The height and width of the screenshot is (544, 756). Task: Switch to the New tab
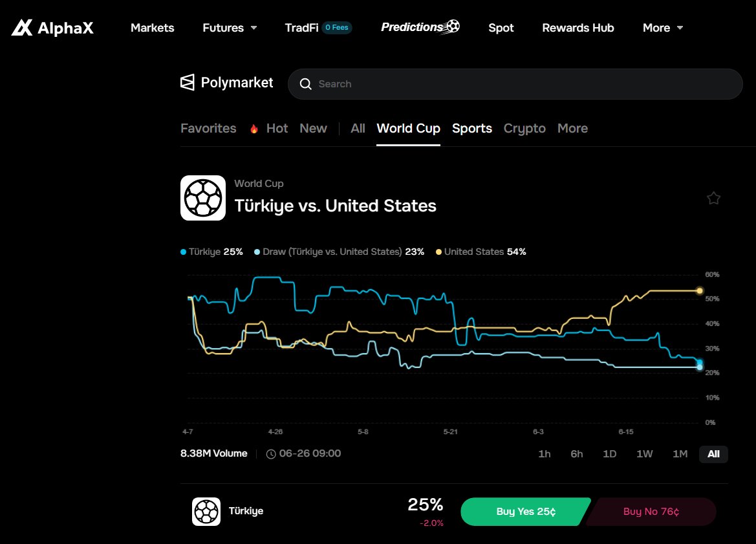tap(314, 128)
